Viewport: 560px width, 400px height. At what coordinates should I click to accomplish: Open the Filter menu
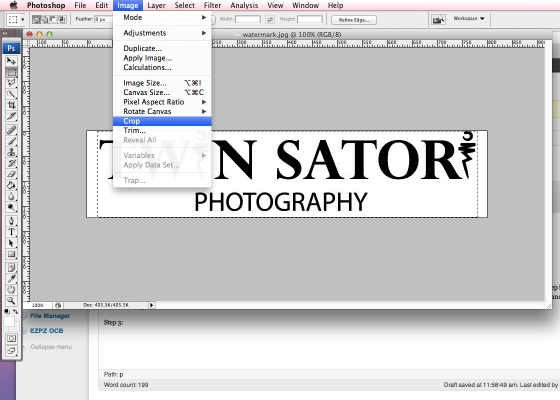click(x=212, y=5)
